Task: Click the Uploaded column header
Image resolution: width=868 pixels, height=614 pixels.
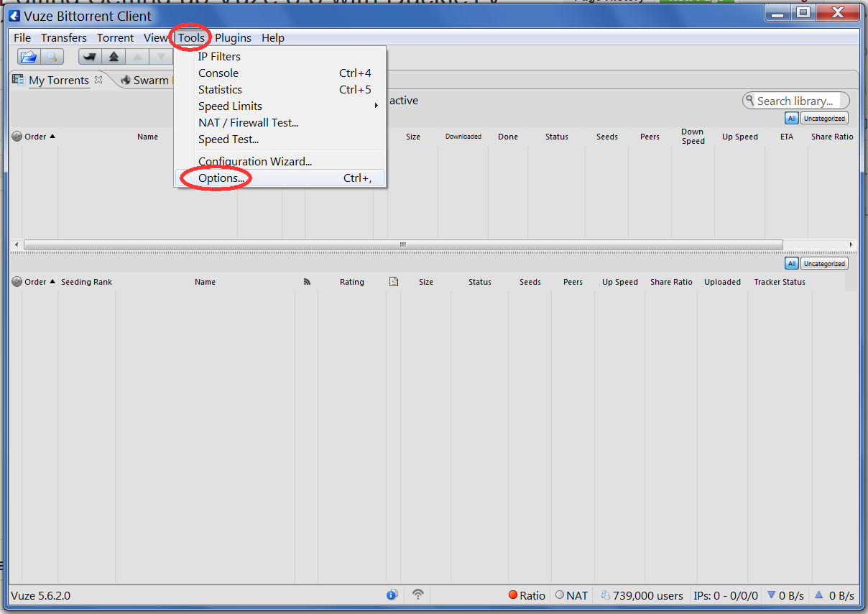Action: (722, 282)
